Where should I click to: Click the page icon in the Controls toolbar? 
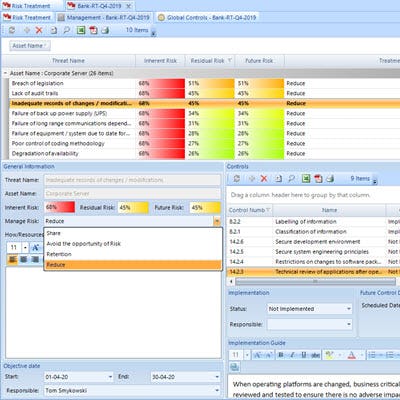(278, 179)
